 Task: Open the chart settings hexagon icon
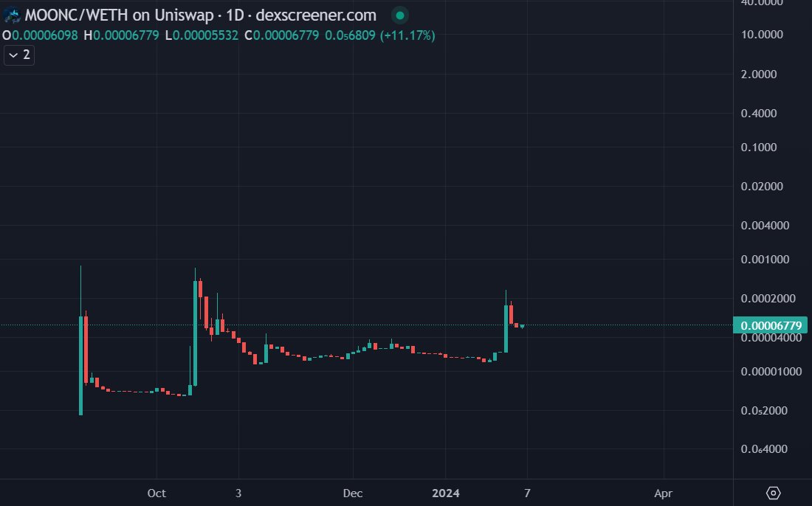(x=773, y=493)
